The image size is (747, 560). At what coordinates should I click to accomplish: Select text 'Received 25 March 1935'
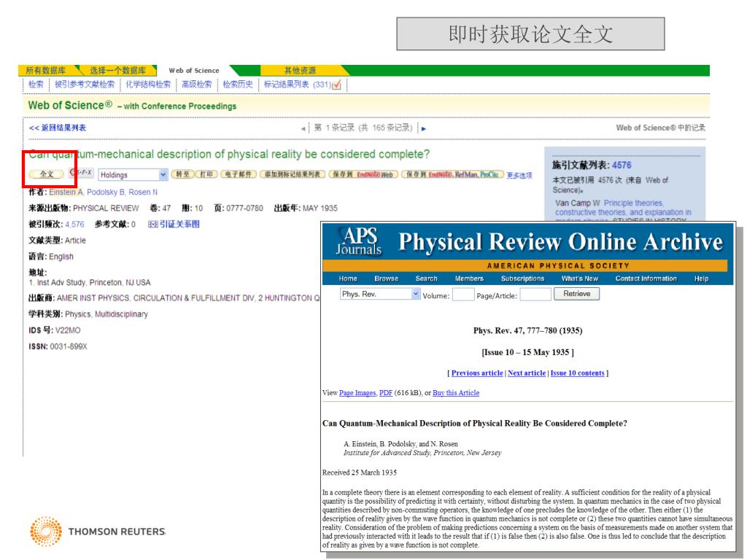(359, 472)
